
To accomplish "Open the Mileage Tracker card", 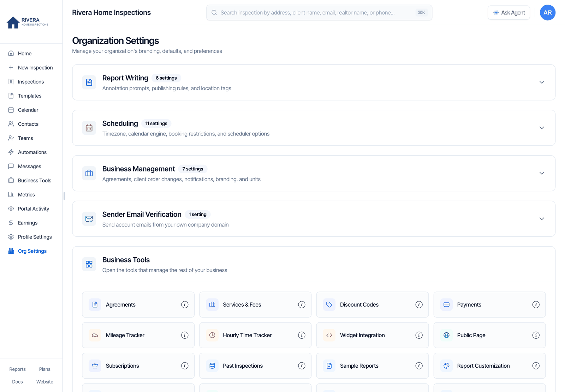I will (x=138, y=335).
